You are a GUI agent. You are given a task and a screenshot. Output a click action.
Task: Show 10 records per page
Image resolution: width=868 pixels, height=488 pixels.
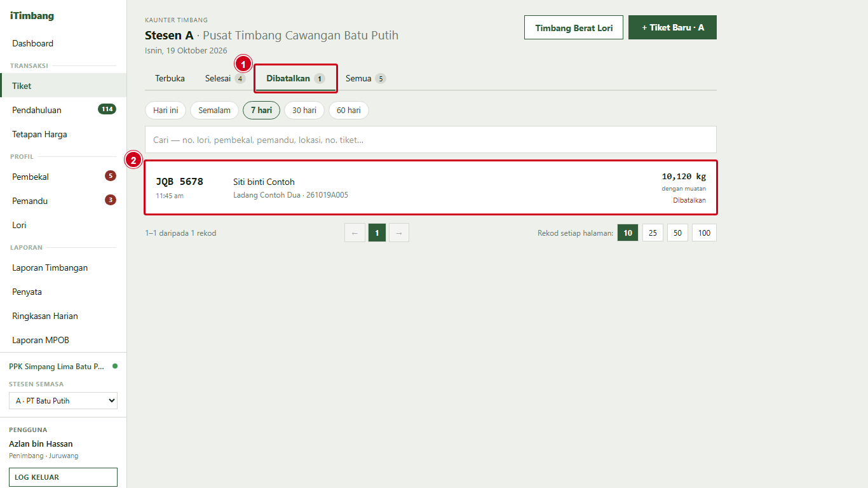[628, 233]
